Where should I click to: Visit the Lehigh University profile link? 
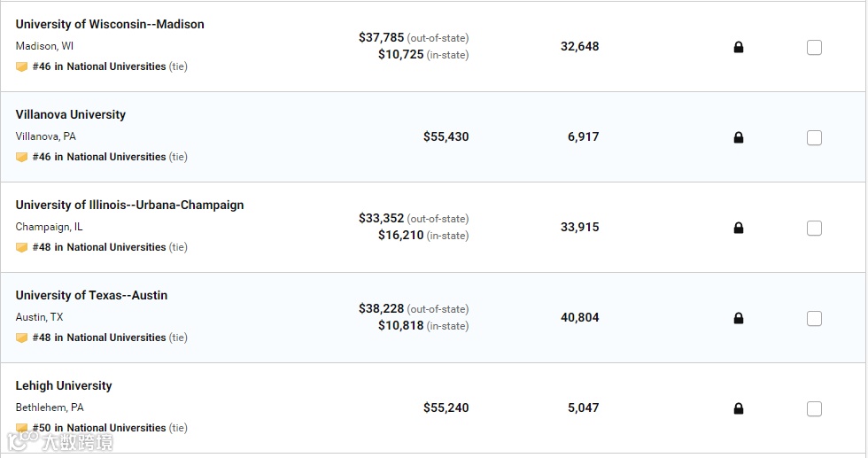(x=64, y=385)
